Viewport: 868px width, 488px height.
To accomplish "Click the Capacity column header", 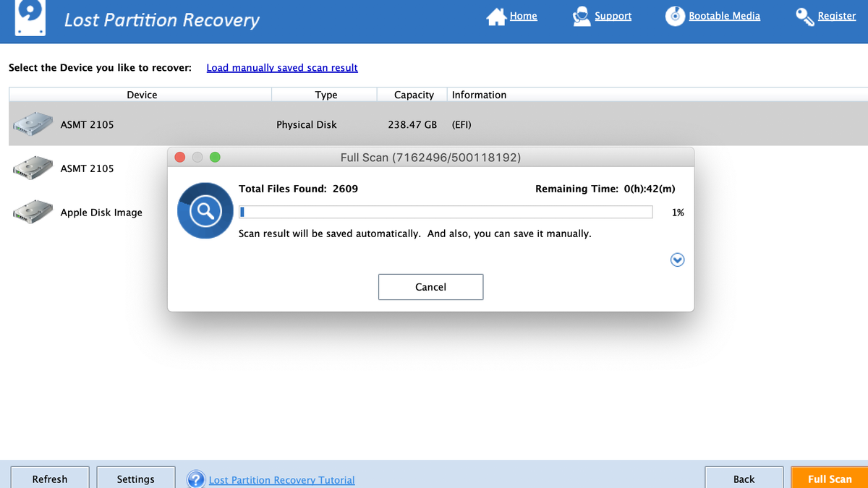I will click(x=413, y=95).
